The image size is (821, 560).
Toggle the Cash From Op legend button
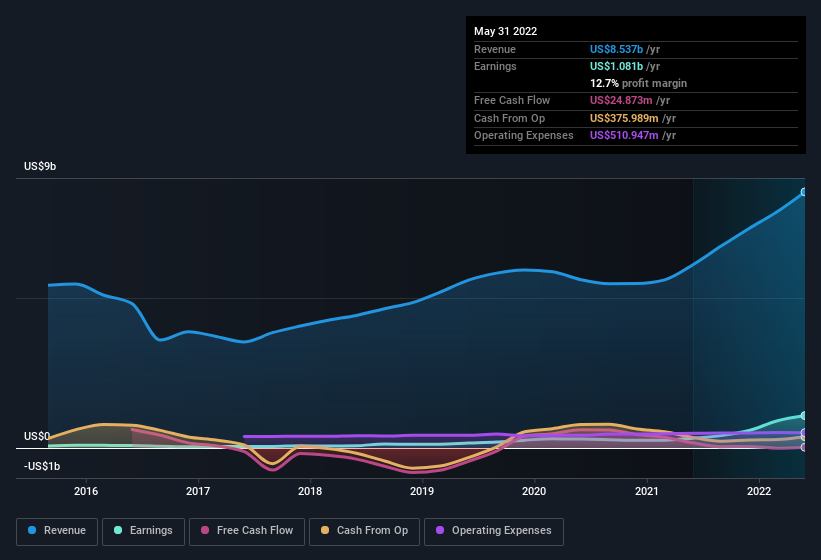point(364,531)
